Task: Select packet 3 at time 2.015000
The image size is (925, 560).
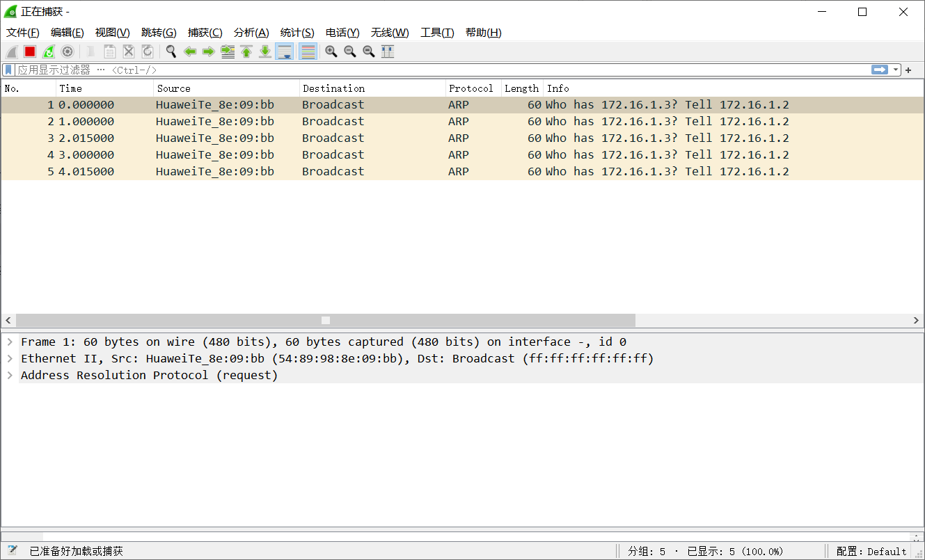Action: click(x=462, y=138)
